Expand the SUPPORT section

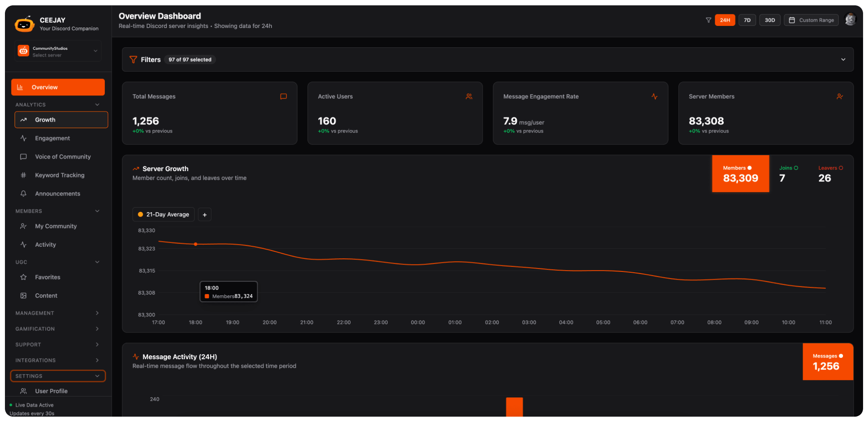(58, 344)
